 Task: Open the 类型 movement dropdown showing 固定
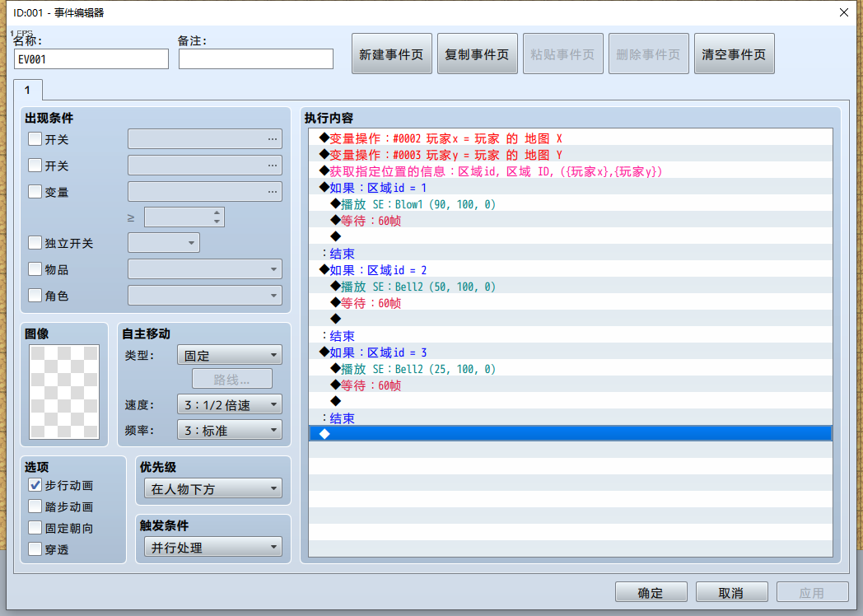[230, 355]
